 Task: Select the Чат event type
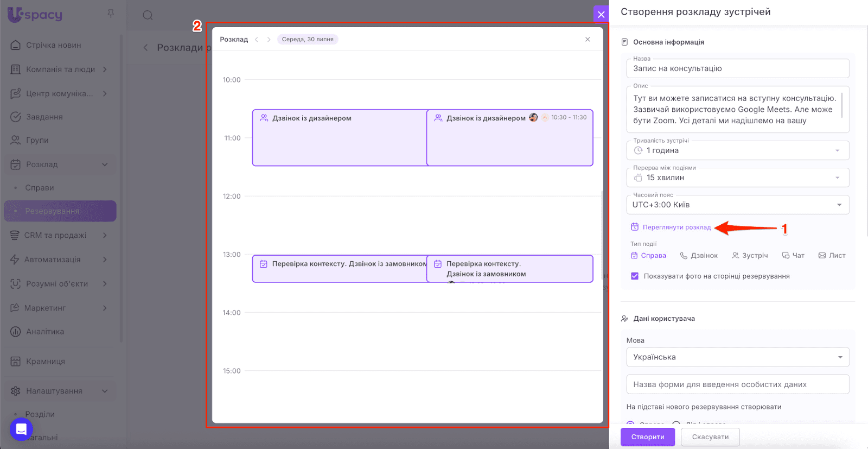tap(793, 255)
